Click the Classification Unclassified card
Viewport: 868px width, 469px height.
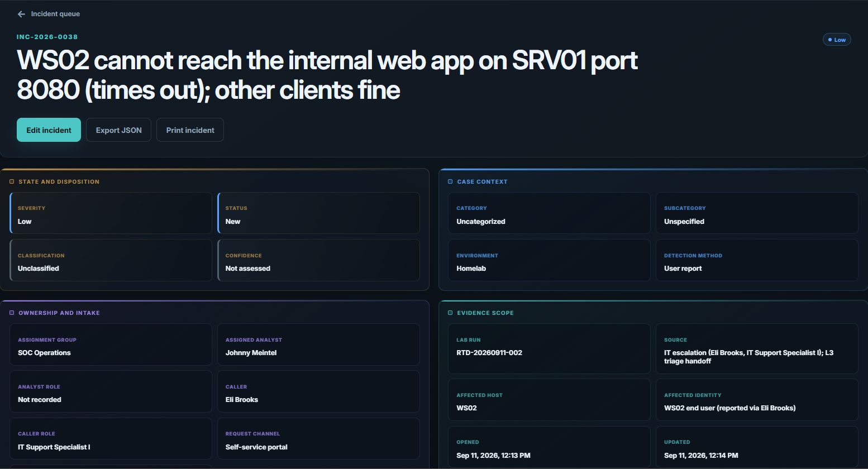(111, 260)
